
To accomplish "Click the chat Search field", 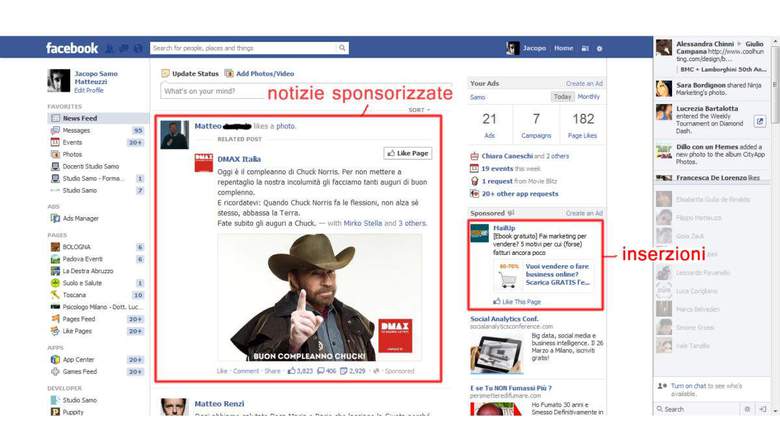I will click(x=697, y=409).
